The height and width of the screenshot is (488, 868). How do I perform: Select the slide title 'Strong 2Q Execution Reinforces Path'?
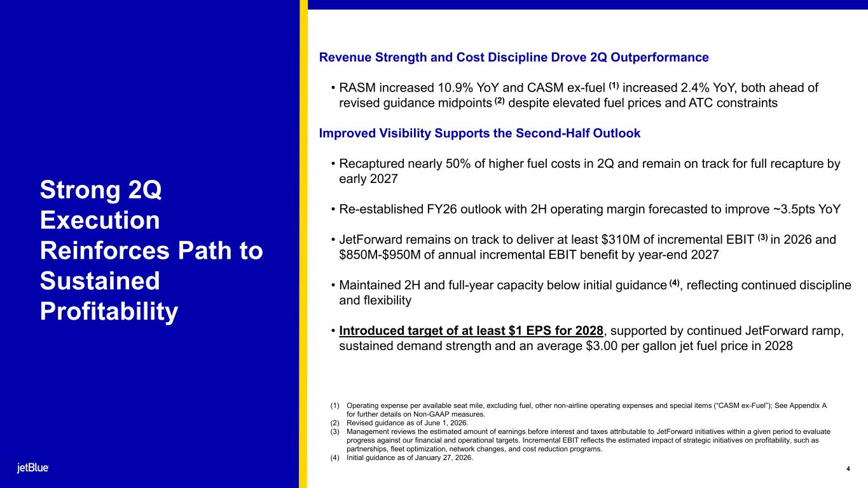pos(151,250)
